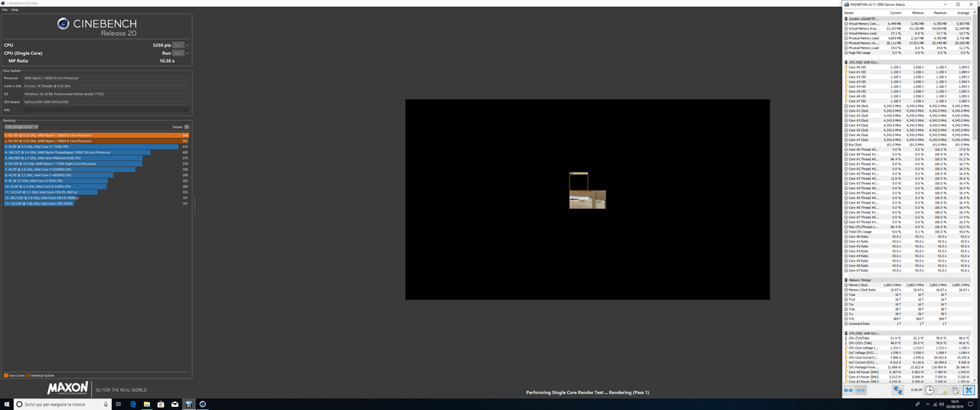Open File Explorer from the taskbar
This screenshot has height=410, width=980.
147,404
